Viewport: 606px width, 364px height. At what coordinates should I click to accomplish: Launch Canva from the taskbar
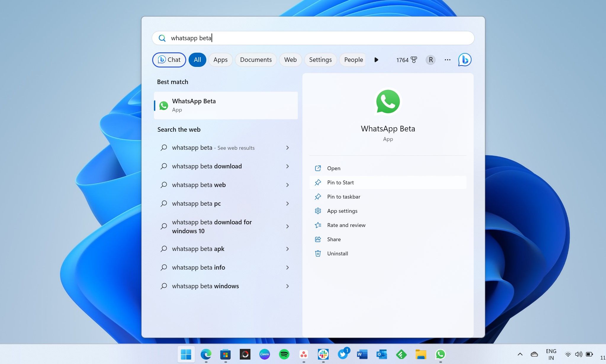click(264, 354)
